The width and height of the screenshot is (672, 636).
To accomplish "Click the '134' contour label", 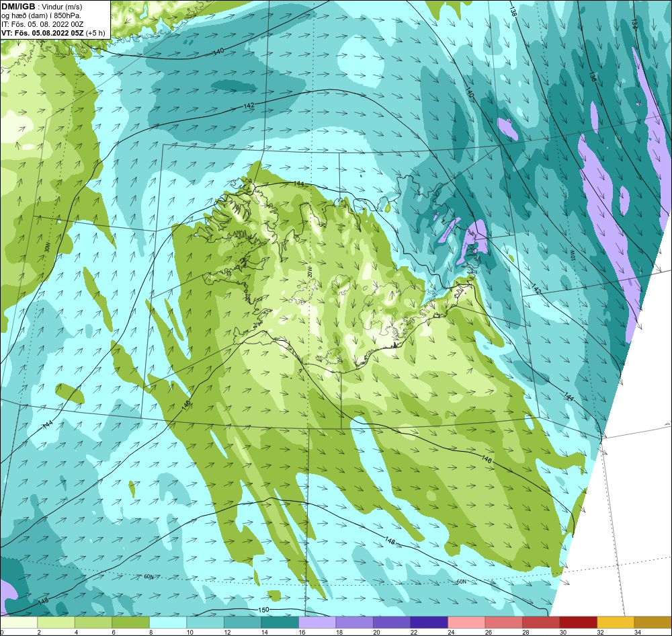I will coord(634,23).
